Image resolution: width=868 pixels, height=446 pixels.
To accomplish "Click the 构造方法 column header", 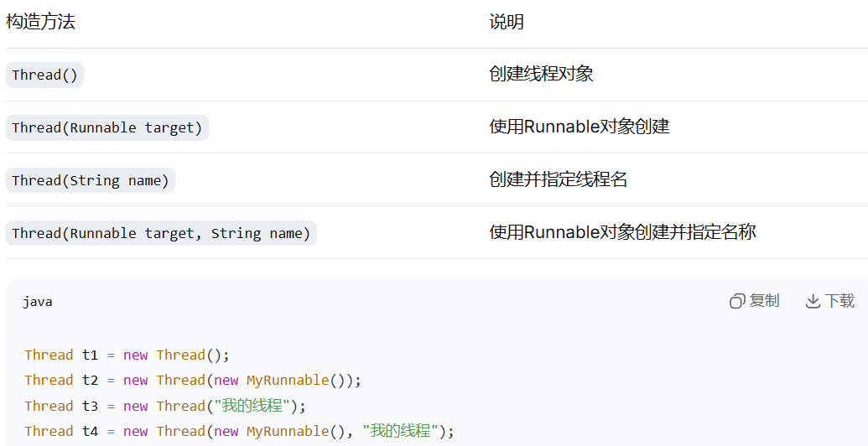I will pos(40,22).
